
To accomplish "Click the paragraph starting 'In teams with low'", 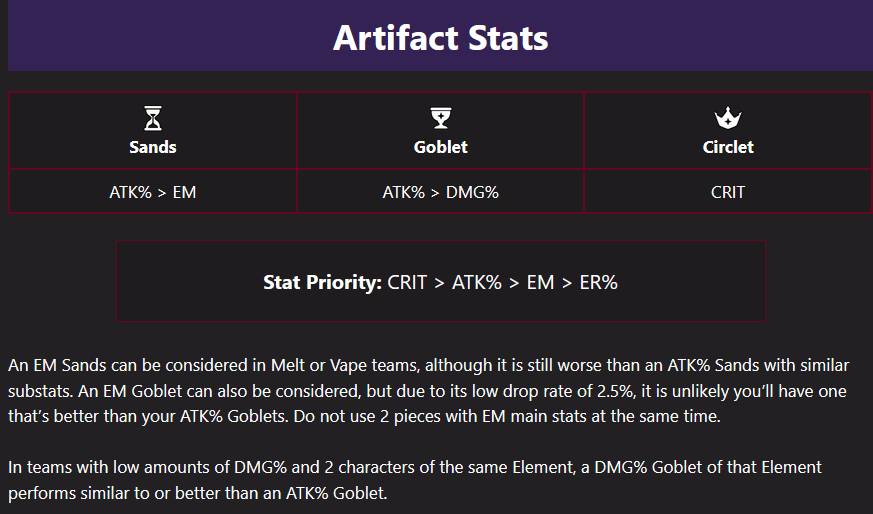I will point(415,479).
